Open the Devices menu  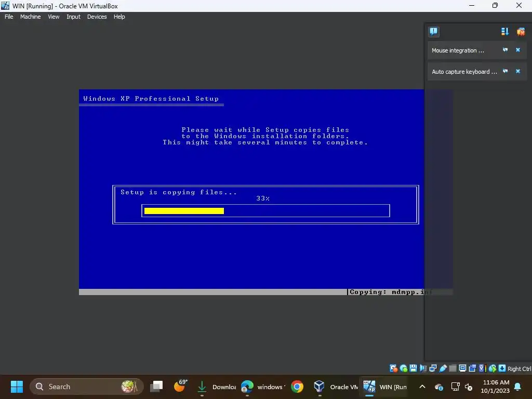click(x=97, y=17)
